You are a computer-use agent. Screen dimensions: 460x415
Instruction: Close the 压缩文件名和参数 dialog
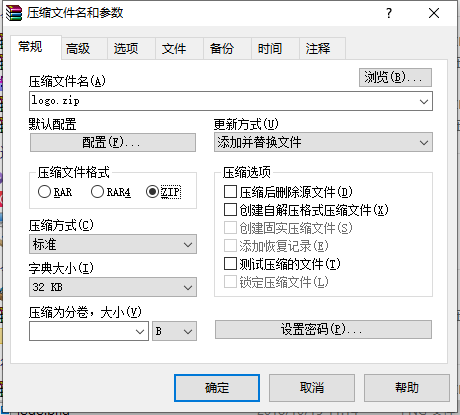coord(434,13)
